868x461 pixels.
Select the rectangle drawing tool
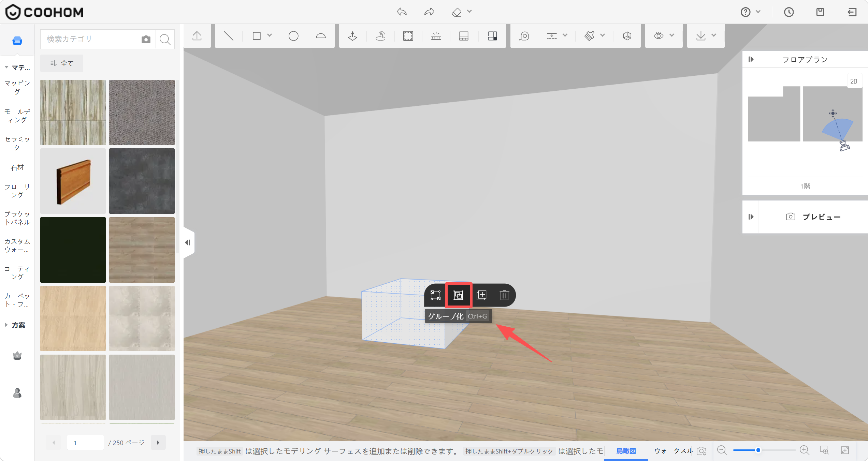[x=257, y=36]
